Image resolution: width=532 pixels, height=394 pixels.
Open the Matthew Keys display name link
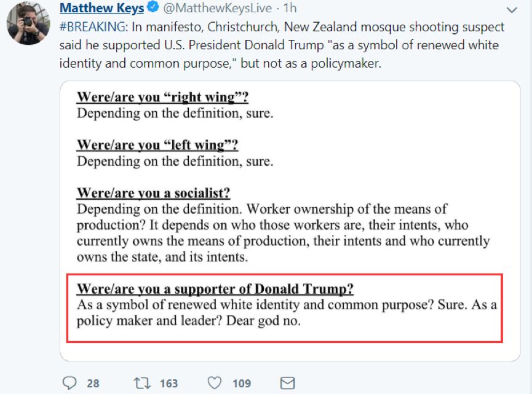[x=101, y=9]
